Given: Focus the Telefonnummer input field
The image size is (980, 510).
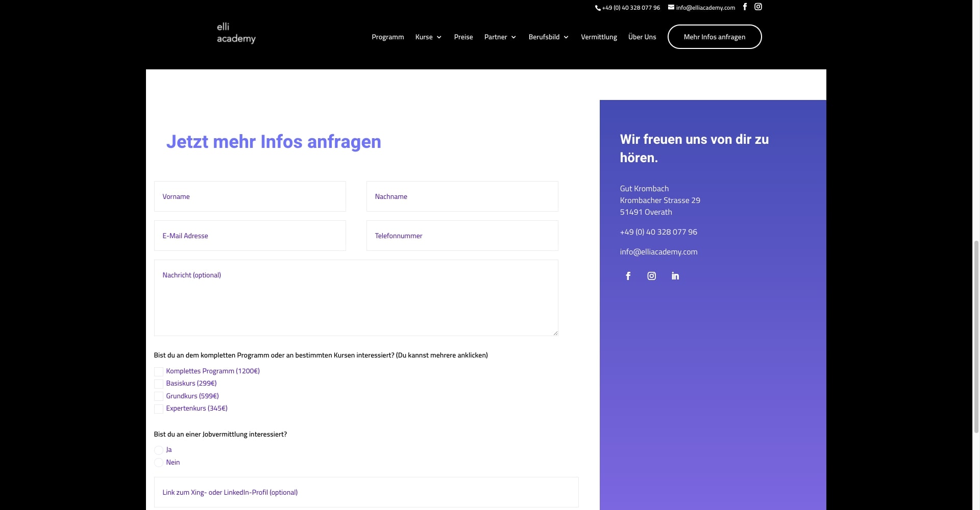Looking at the screenshot, I should click(462, 236).
